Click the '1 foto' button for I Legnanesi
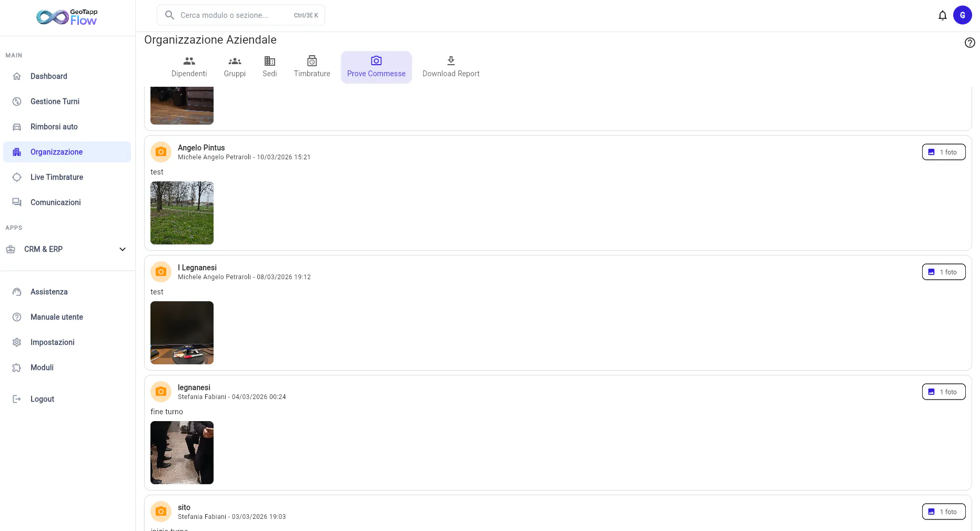The image size is (980, 531). (x=943, y=272)
